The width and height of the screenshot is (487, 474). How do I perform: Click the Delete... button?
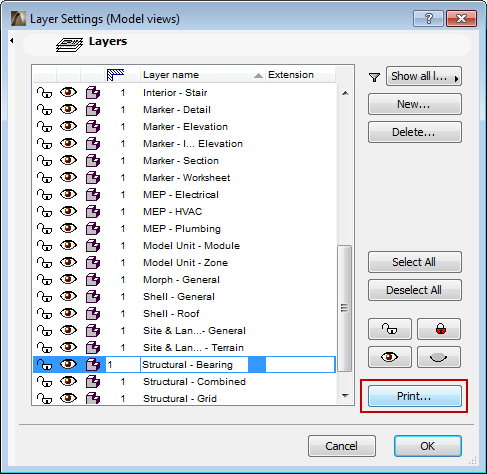coord(415,132)
